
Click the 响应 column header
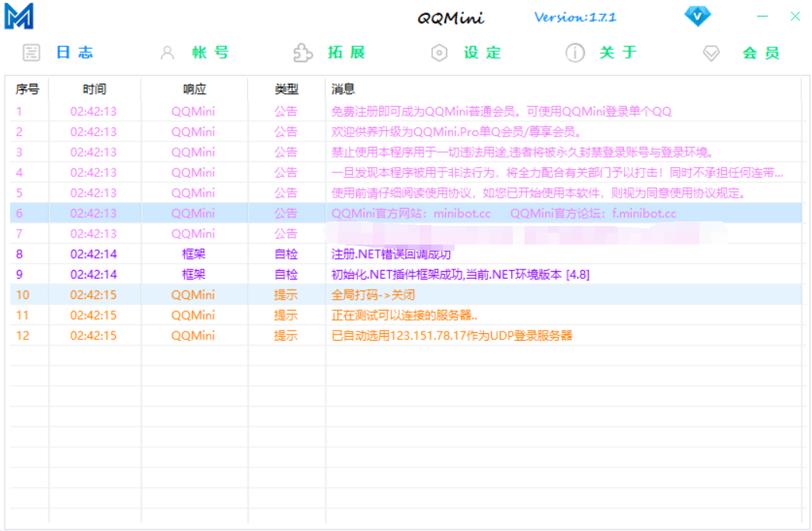point(195,89)
